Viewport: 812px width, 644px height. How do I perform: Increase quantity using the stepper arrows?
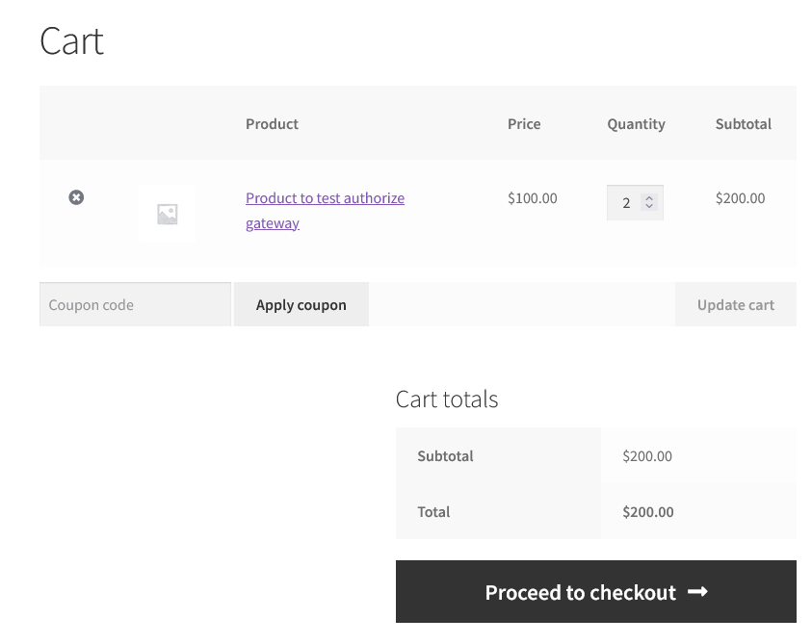click(x=649, y=198)
